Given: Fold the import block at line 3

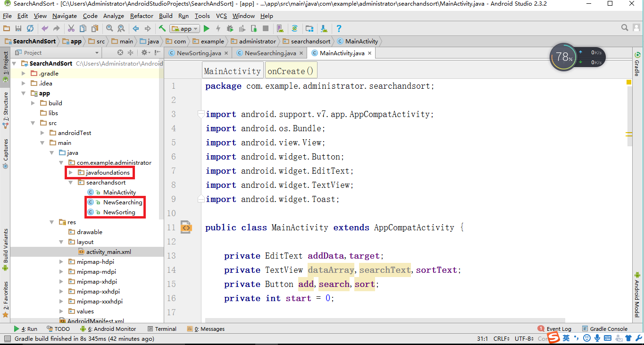Looking at the screenshot, I should click(201, 114).
